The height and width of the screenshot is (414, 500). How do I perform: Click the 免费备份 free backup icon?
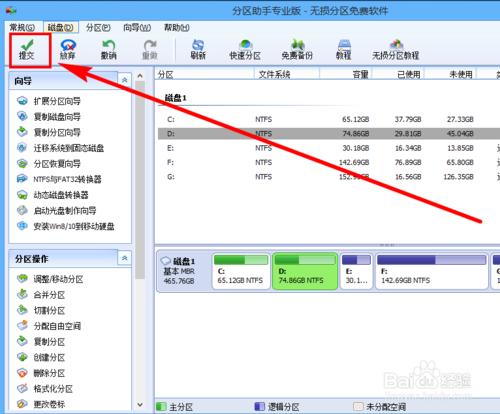tap(297, 50)
